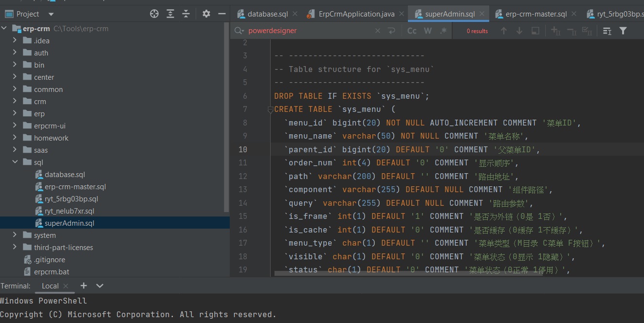Close the Local terminal session tab
Viewport: 644px width, 323px height.
[x=66, y=286]
